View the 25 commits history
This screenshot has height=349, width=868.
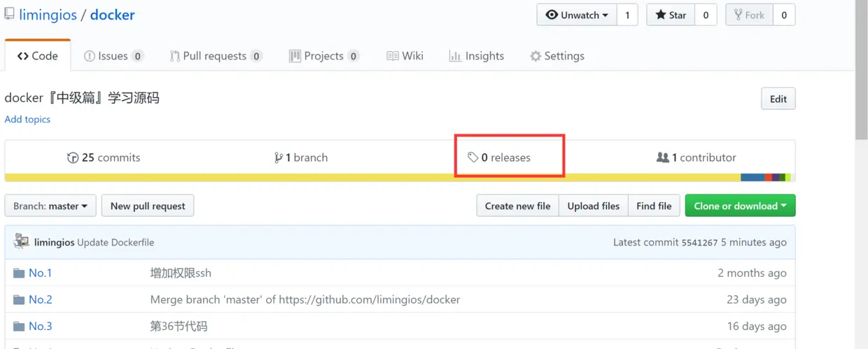coord(104,157)
